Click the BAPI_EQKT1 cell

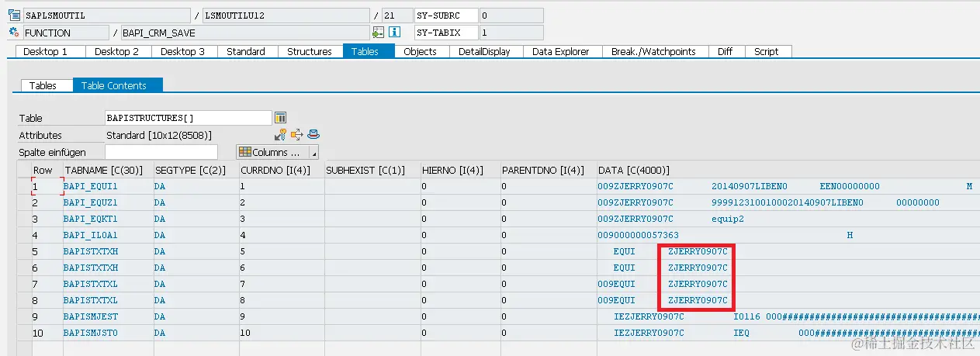[x=106, y=219]
